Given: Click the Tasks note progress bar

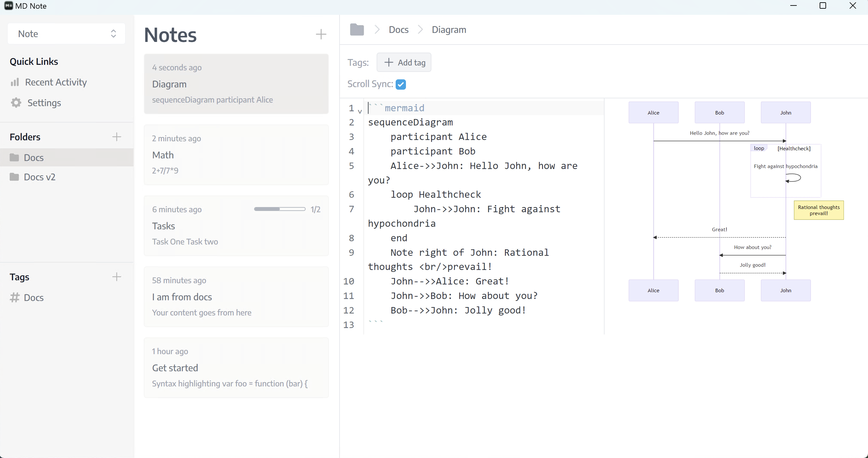Looking at the screenshot, I should click(x=279, y=209).
